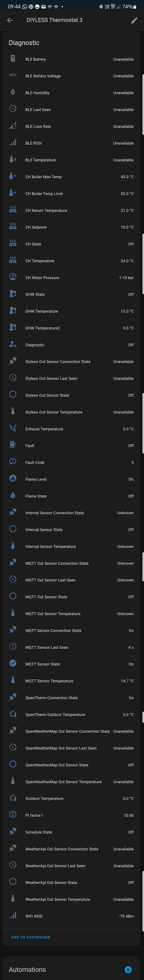Tap the Schedule State plug icon

[13, 832]
